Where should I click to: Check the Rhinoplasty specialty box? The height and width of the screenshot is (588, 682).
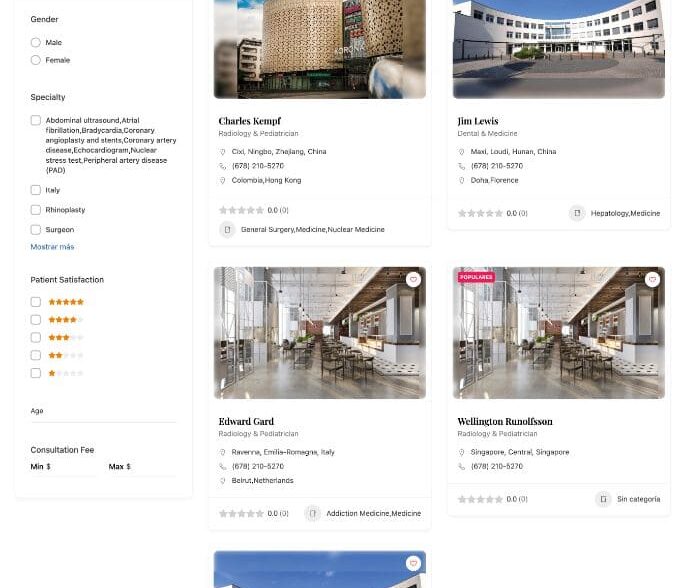(36, 210)
